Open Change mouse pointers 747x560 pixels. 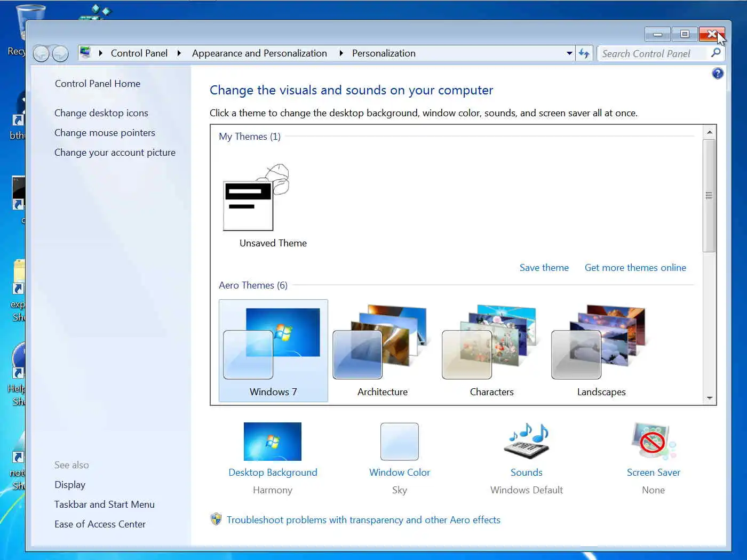click(105, 133)
